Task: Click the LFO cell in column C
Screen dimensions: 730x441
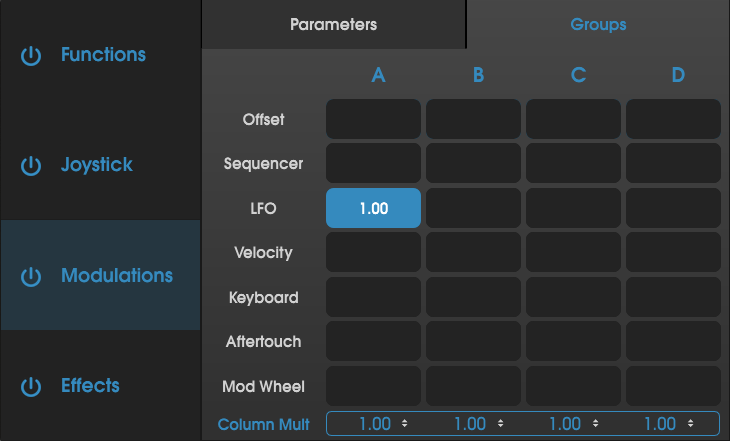Action: click(574, 208)
